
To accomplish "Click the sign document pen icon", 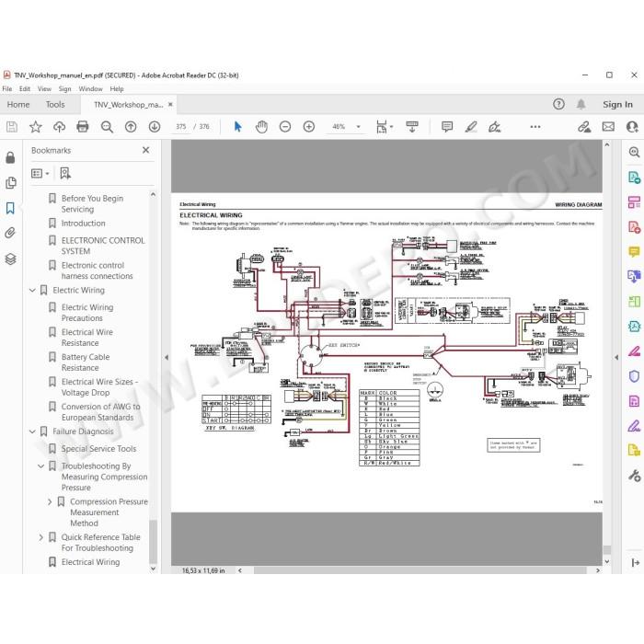I will click(495, 127).
